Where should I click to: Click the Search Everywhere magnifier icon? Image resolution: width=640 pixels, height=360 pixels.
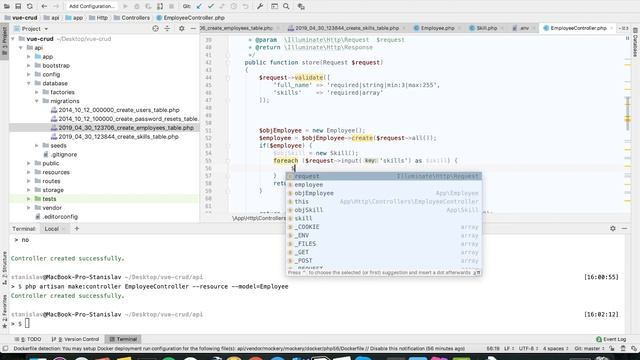286,6
